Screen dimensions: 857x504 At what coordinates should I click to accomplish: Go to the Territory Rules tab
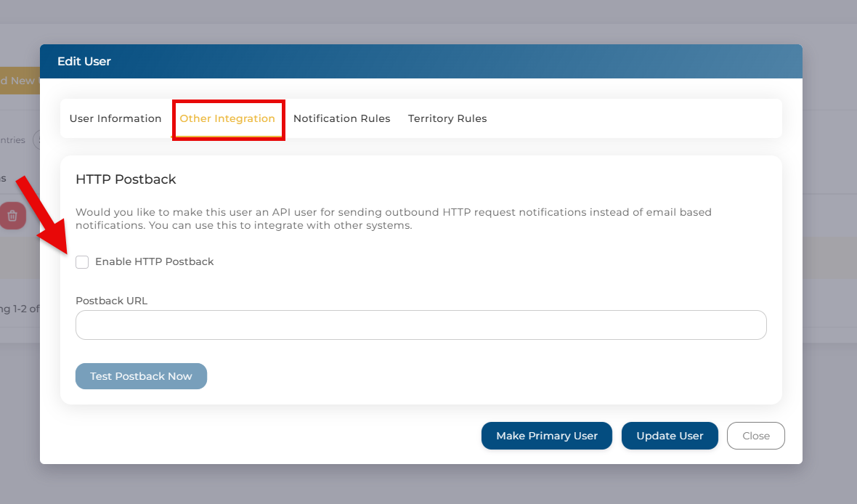[x=447, y=118]
